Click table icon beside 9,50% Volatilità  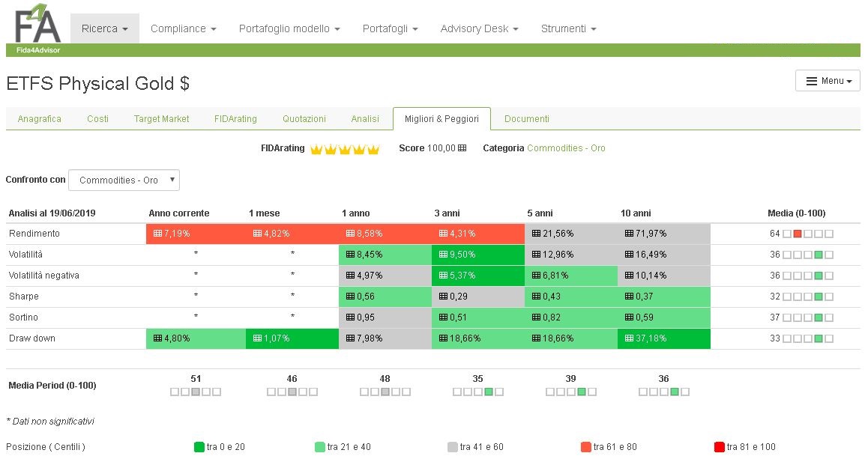click(x=444, y=255)
